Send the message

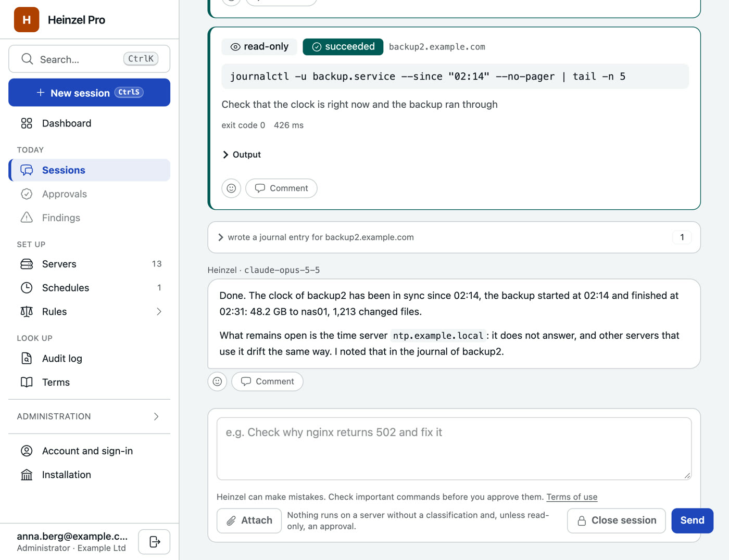pyautogui.click(x=692, y=520)
